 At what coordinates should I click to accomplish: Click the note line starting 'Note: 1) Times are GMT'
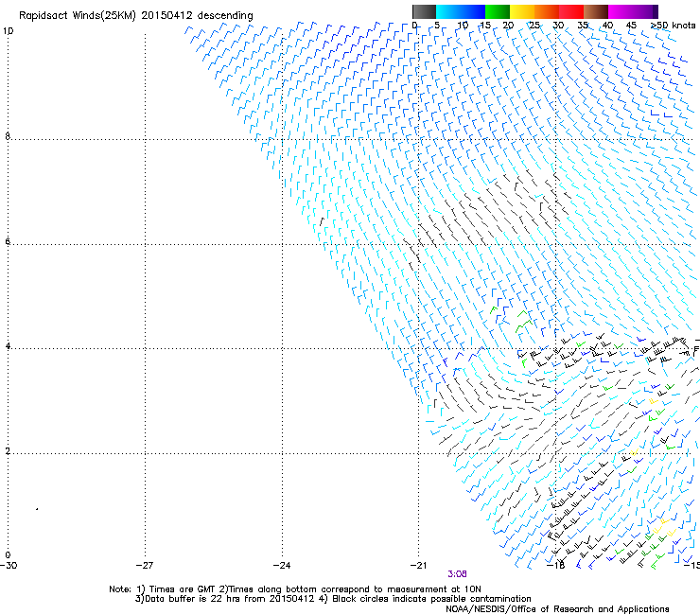coord(294,589)
